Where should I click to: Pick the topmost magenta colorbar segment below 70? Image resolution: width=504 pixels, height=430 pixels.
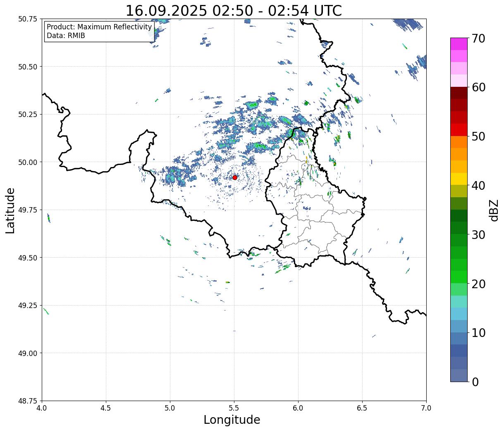tap(459, 44)
